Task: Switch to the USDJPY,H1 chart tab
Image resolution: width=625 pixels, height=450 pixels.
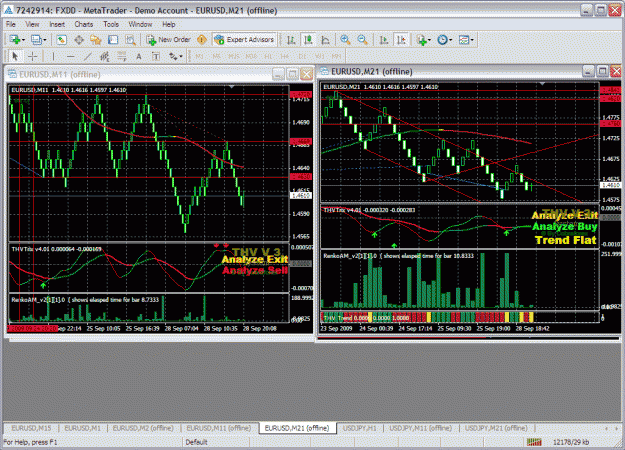Action: pyautogui.click(x=360, y=428)
